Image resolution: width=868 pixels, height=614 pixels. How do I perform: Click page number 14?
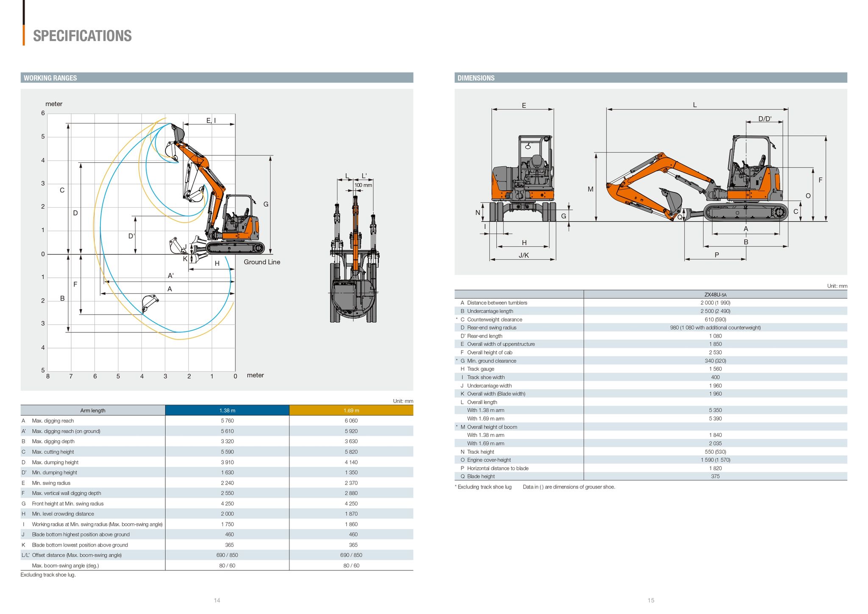[217, 600]
